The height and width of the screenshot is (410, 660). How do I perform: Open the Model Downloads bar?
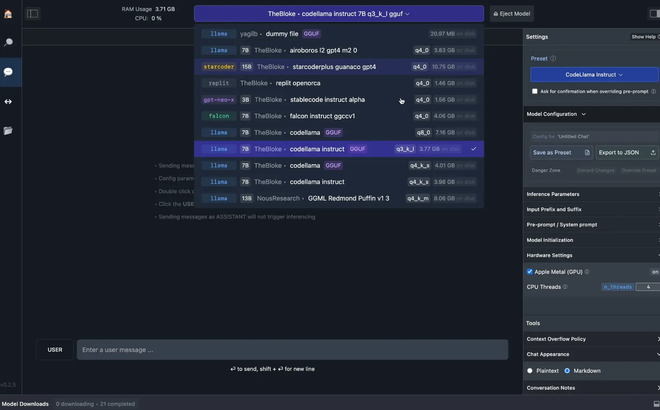click(x=25, y=404)
